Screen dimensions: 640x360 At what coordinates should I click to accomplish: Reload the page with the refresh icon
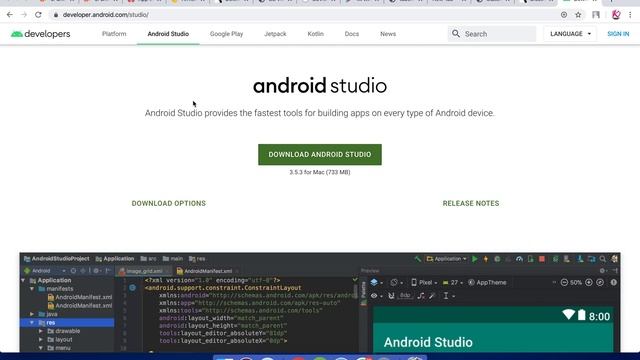[38, 15]
